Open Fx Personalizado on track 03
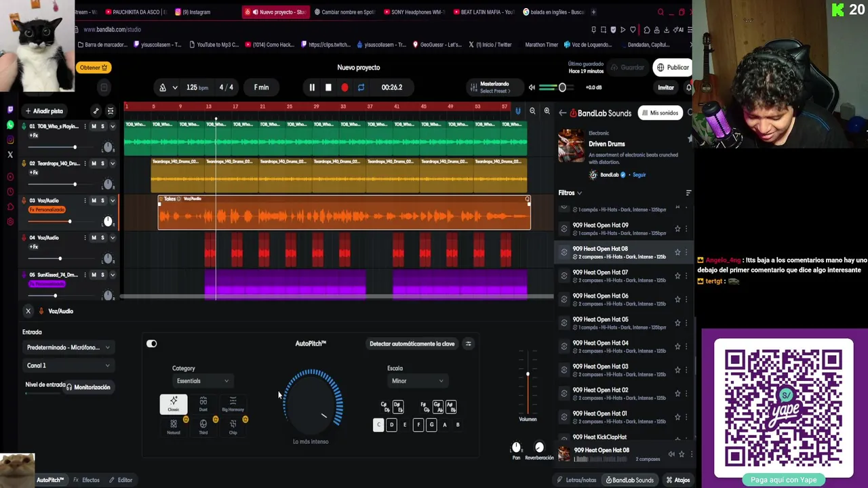This screenshot has width=868, height=488. pyautogui.click(x=47, y=210)
